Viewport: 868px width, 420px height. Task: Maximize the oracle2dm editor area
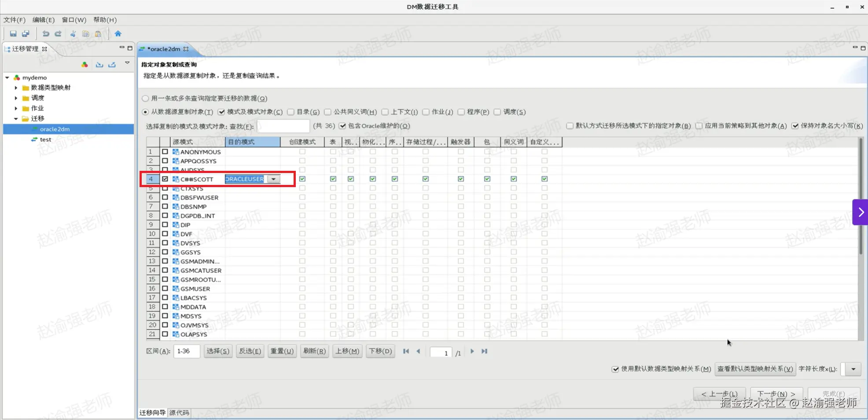click(x=863, y=48)
